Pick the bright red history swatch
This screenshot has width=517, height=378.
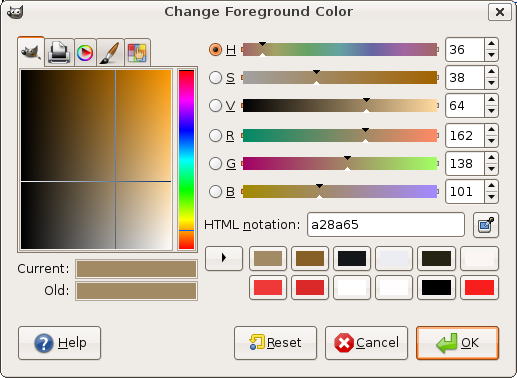(479, 287)
